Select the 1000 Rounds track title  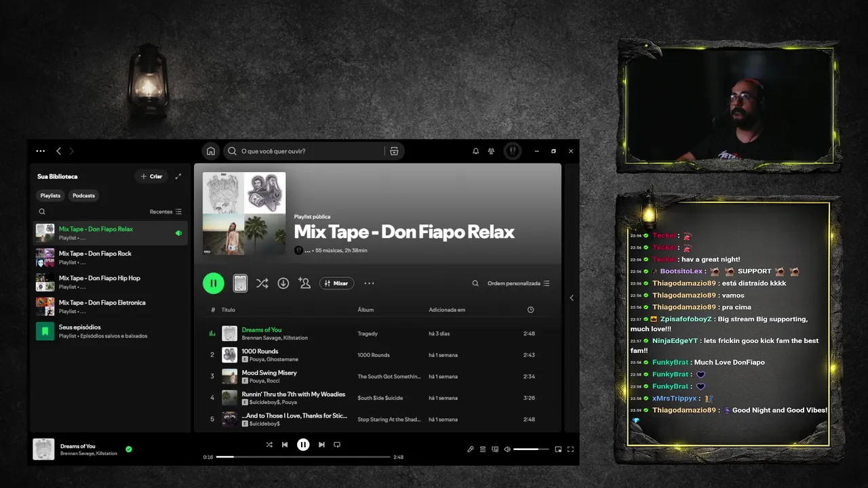260,351
